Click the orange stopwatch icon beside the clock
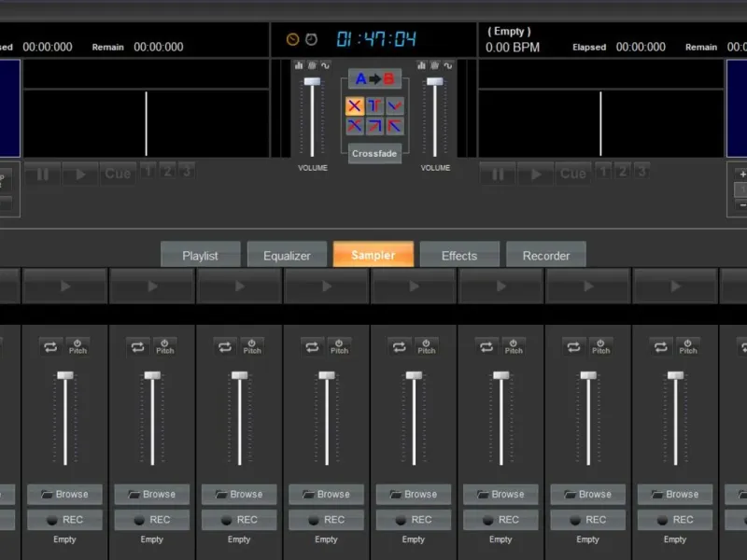This screenshot has width=747, height=560. point(292,39)
